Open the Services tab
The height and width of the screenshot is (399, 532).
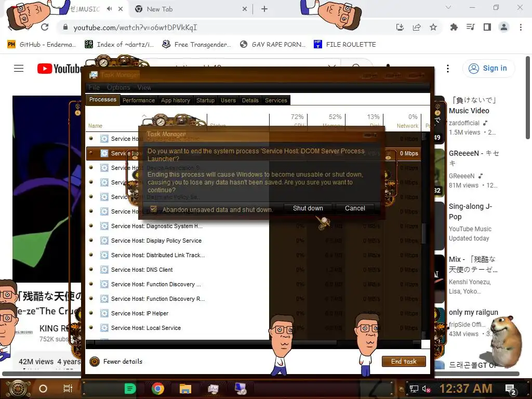pos(276,100)
